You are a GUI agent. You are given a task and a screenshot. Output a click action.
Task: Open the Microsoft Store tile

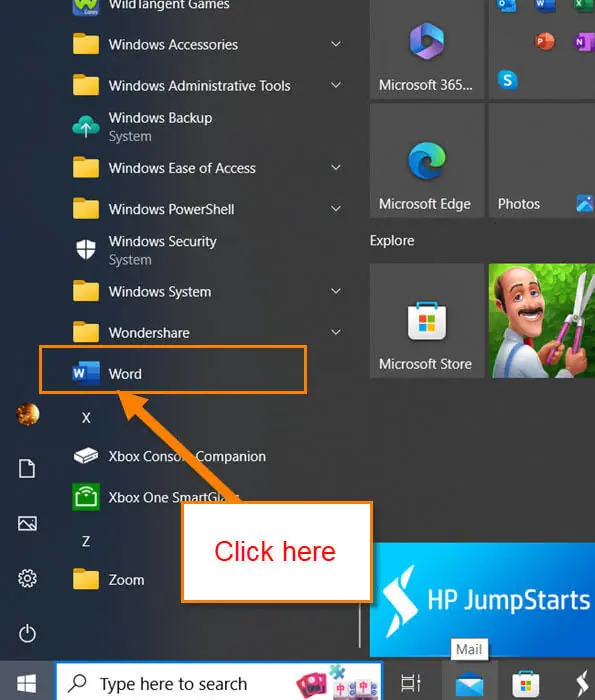point(427,321)
